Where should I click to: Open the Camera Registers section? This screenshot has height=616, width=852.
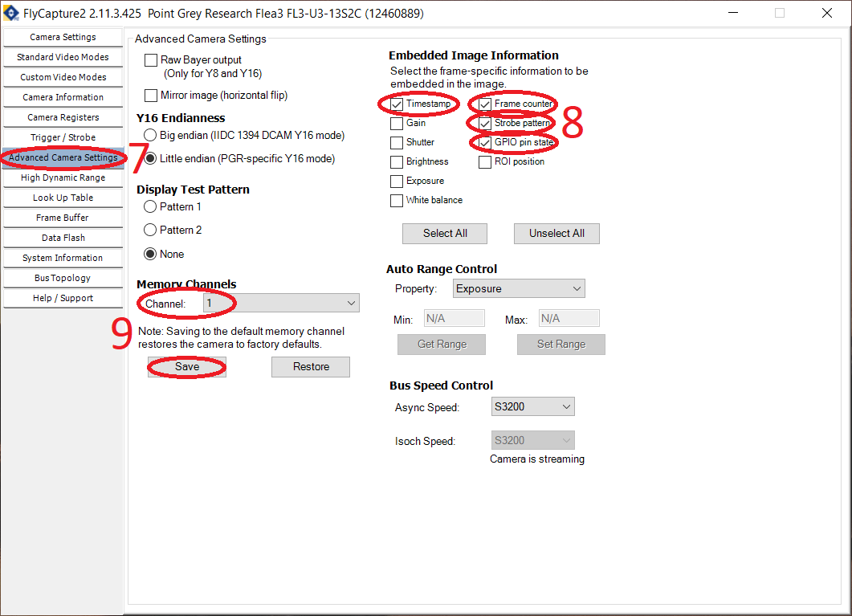click(x=63, y=116)
